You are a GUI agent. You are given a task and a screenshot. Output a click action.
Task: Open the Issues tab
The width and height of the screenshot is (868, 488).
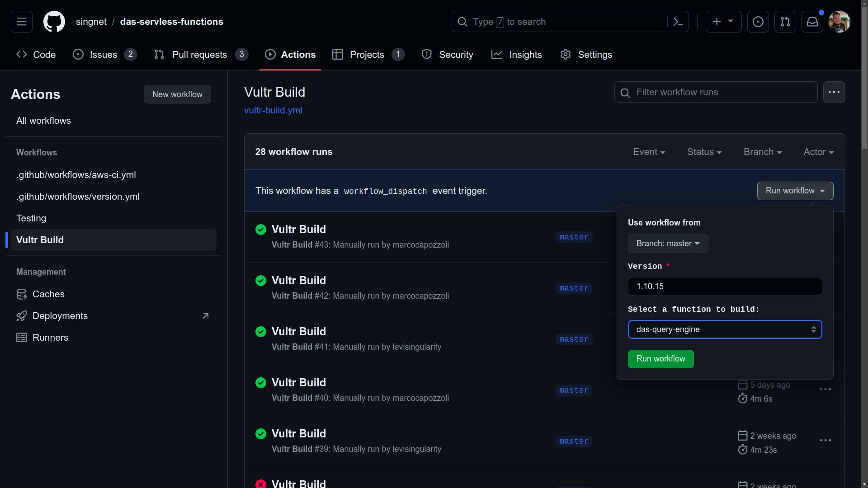105,55
